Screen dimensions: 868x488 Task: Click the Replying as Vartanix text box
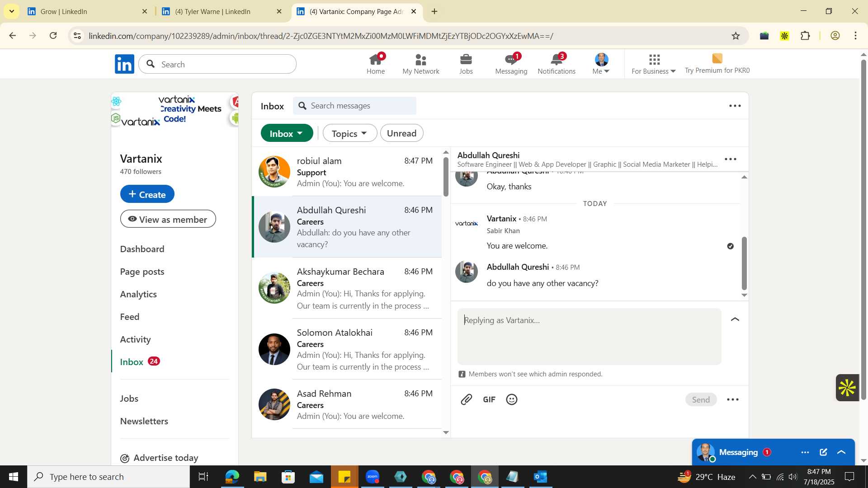(589, 337)
